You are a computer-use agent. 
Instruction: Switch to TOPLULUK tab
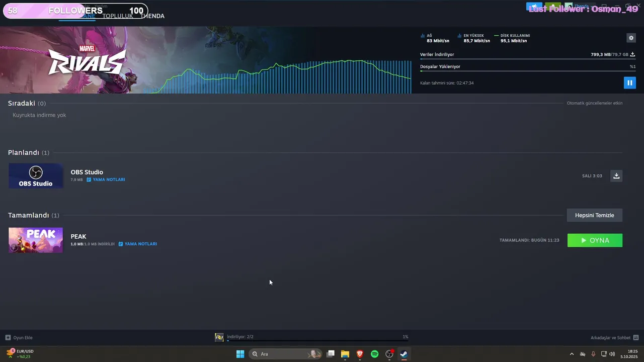118,16
